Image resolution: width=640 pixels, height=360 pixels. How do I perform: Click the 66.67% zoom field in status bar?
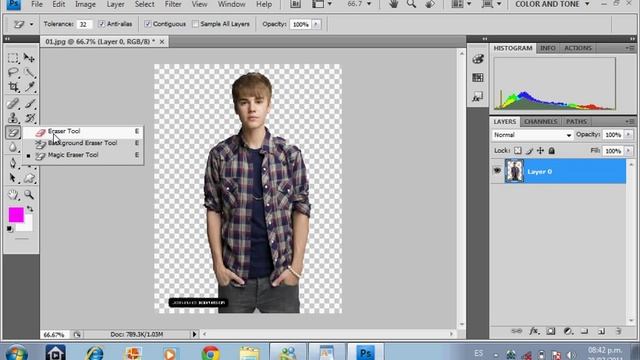coord(54,335)
